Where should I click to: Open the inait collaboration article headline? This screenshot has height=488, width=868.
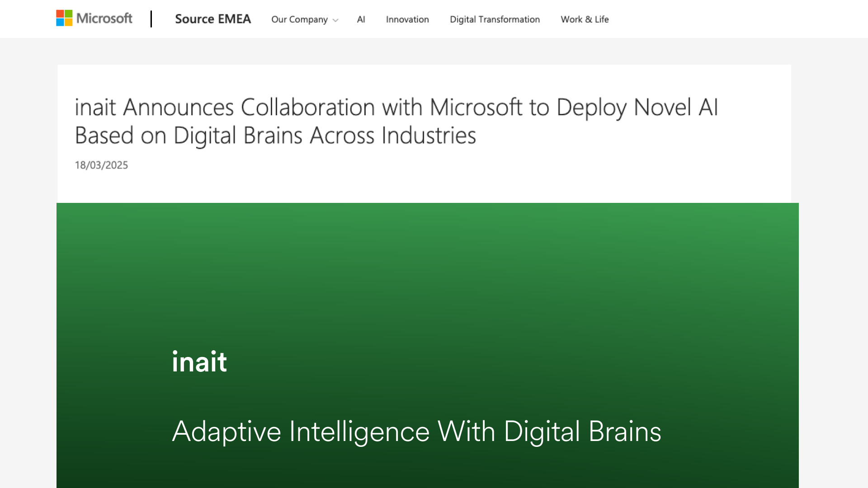coord(396,121)
